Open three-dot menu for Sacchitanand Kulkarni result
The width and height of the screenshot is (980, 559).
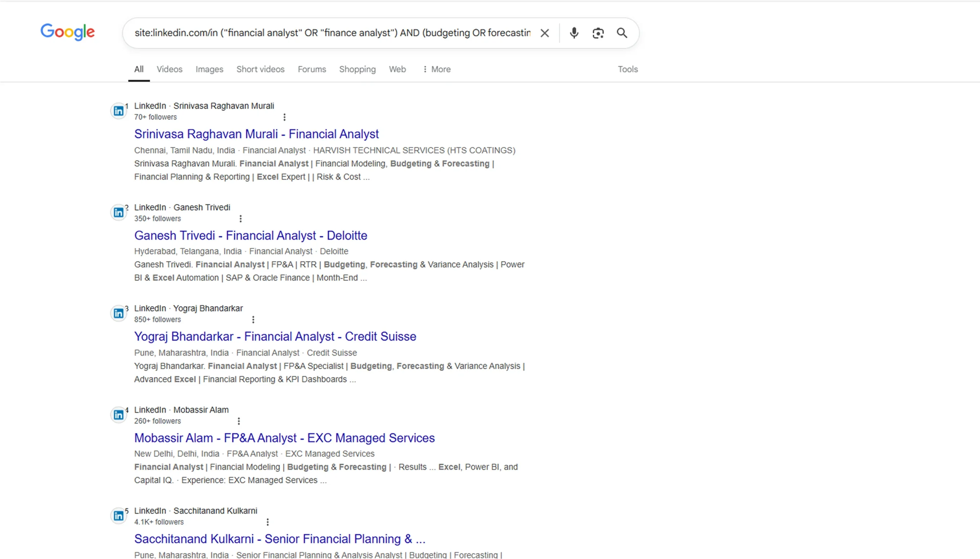267,522
